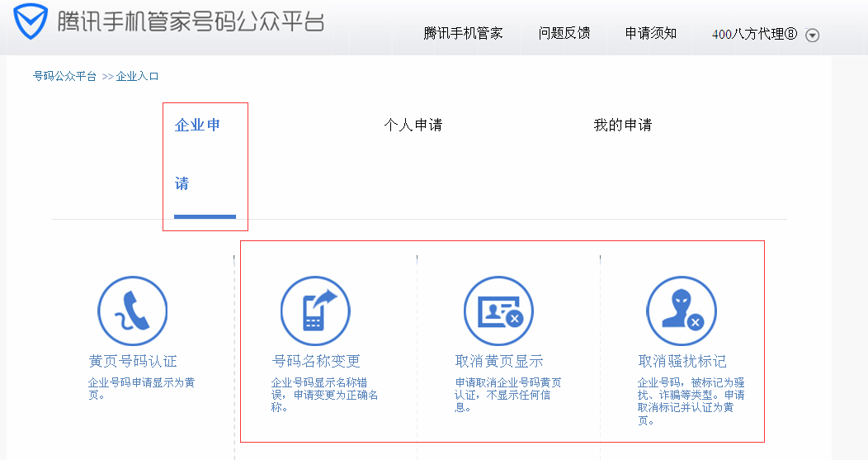This screenshot has height=460, width=868.
Task: Click the Tencent shield logo icon
Action: pyautogui.click(x=31, y=21)
